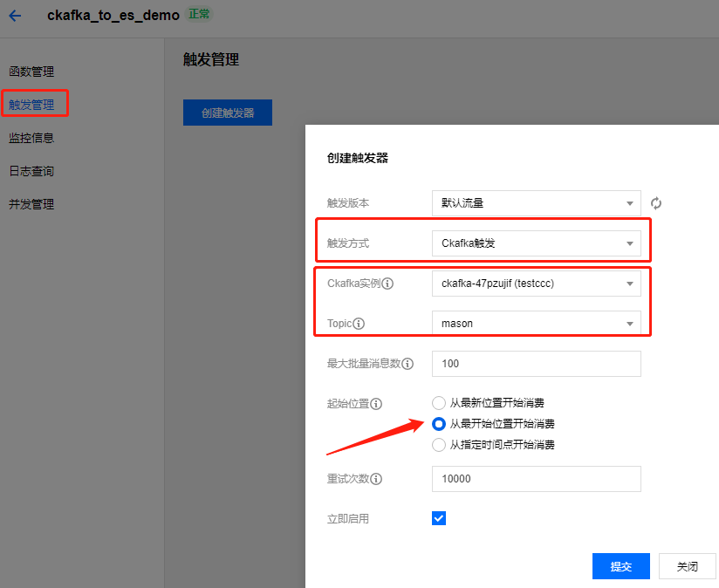Show info tooltip for 起始位置
This screenshot has width=719, height=588.
(x=376, y=404)
